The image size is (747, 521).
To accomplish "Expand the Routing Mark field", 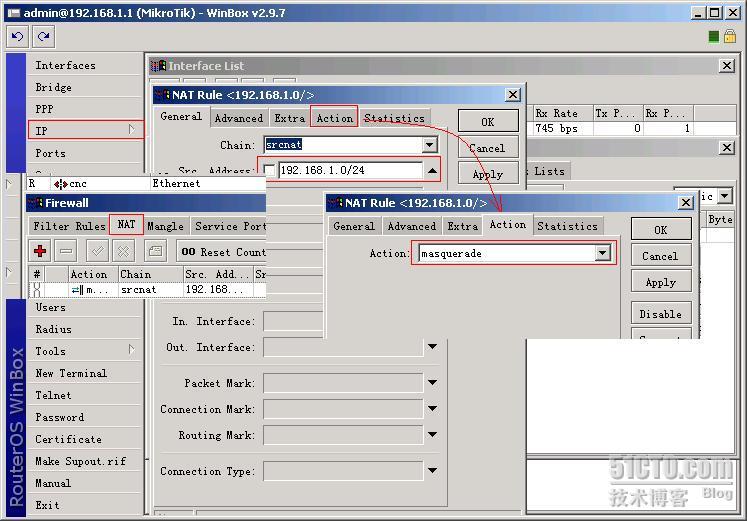I will (432, 434).
